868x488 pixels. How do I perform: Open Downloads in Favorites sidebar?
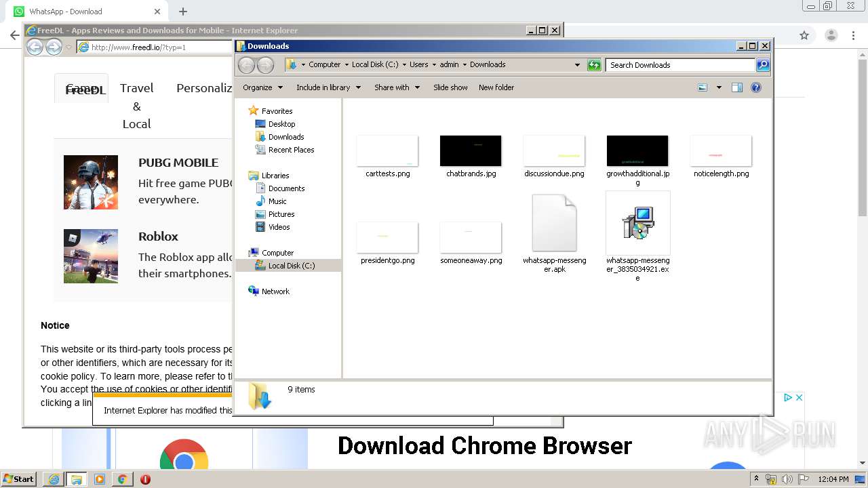pos(285,137)
